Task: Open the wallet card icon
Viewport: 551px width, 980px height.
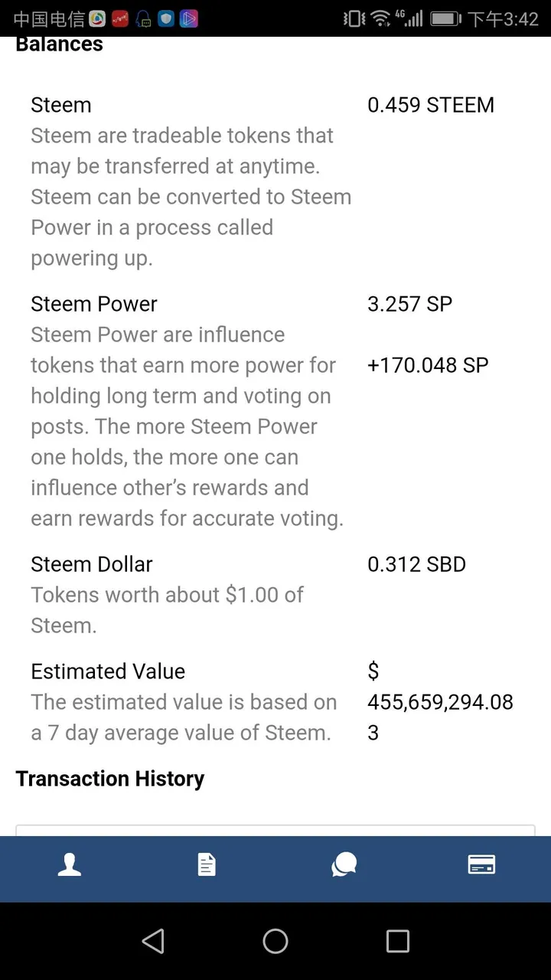Action: coord(481,864)
